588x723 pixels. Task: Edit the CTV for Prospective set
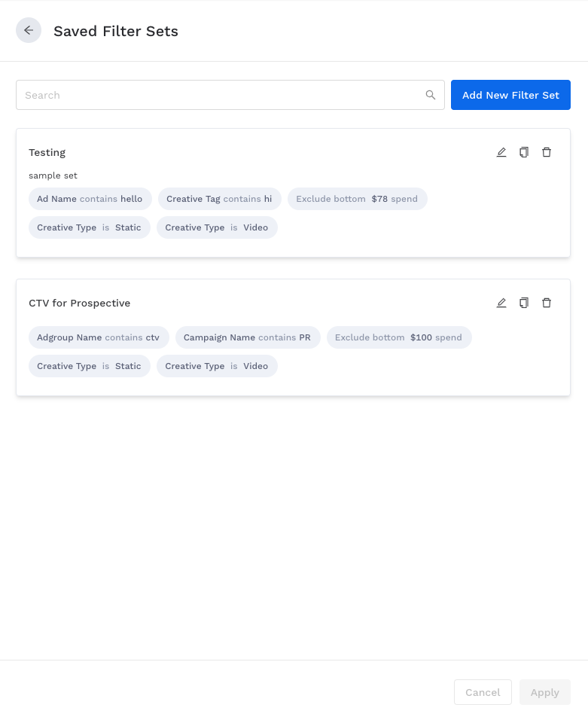(x=501, y=303)
